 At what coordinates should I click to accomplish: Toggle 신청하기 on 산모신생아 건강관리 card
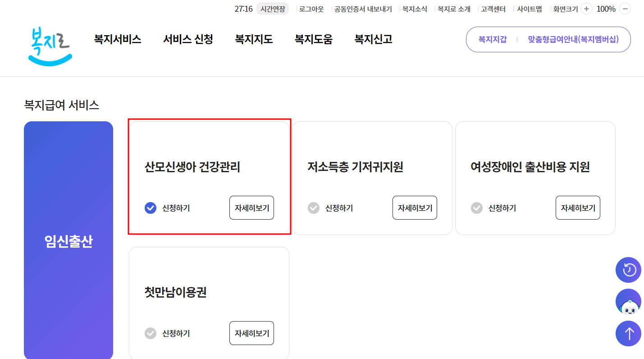(x=150, y=208)
